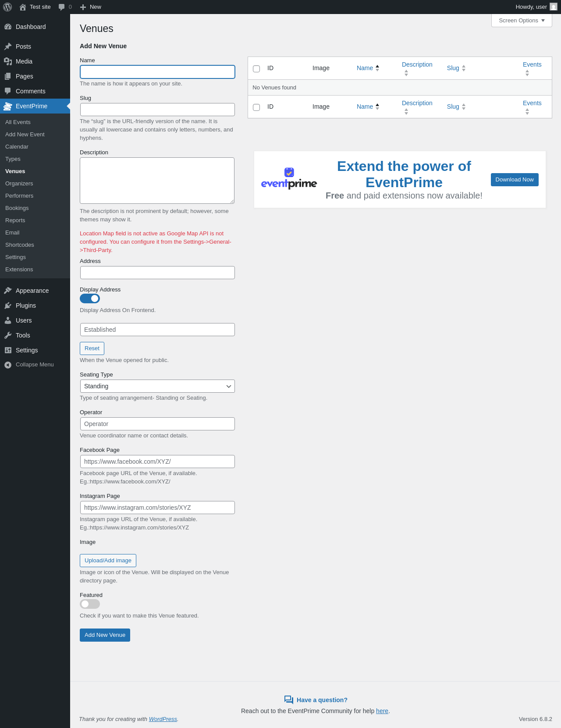
Task: Click the Appearance brush icon
Action: 8,291
